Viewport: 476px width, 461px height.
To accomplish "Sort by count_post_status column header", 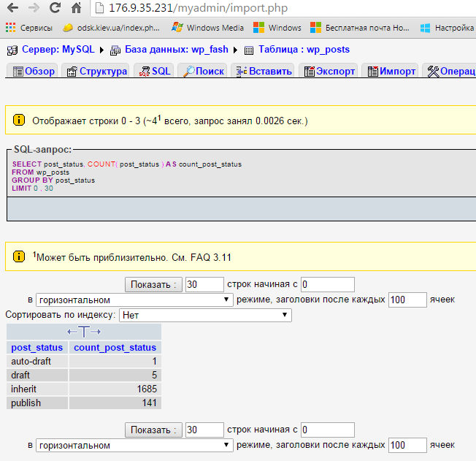I will [x=115, y=347].
